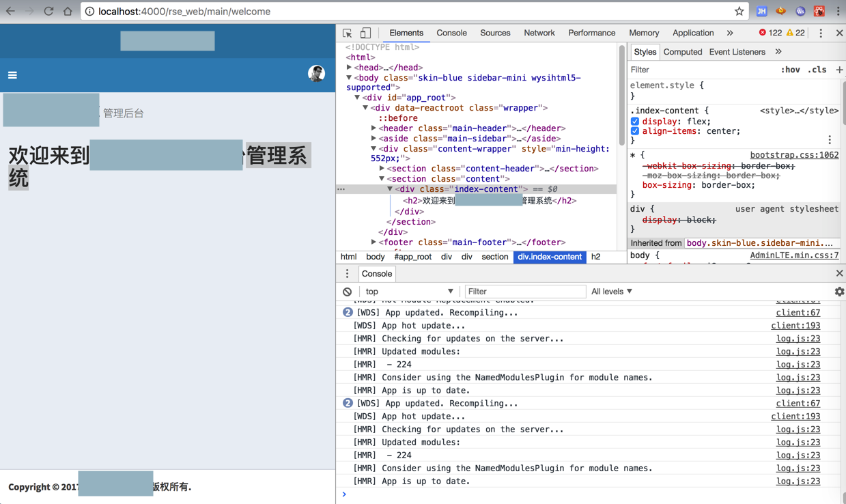
Task: Show more DevTools tabs chevron
Action: point(730,33)
